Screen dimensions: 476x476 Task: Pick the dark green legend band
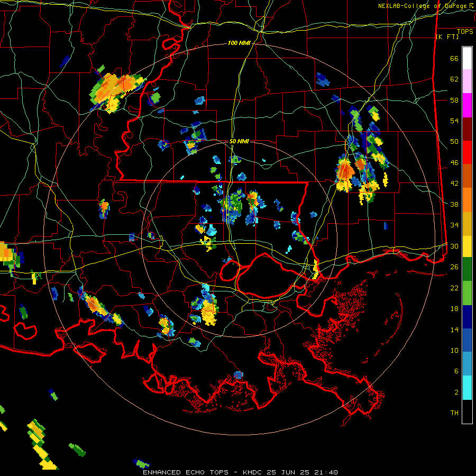(467, 269)
